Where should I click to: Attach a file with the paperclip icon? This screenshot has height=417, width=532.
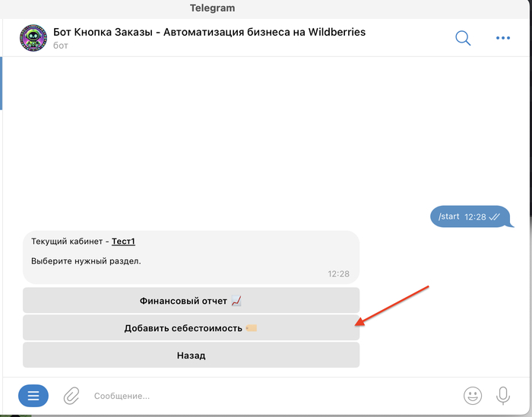(x=71, y=396)
